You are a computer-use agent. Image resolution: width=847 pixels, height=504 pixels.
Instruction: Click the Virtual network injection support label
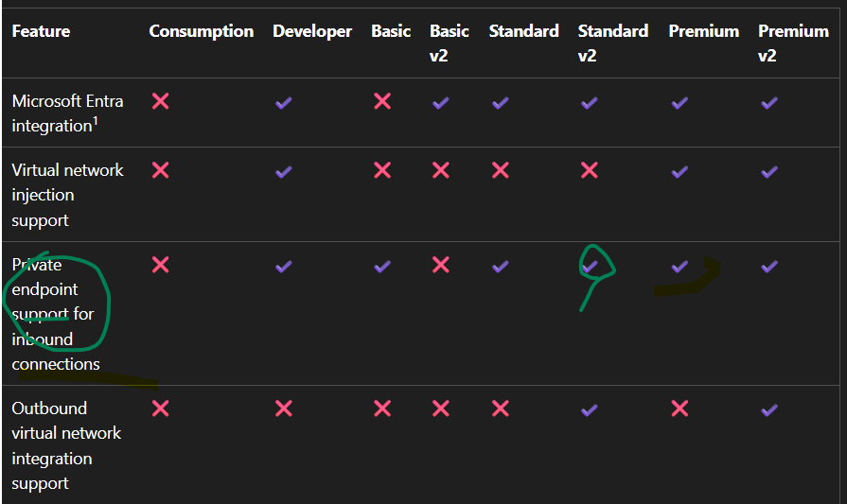coord(67,195)
